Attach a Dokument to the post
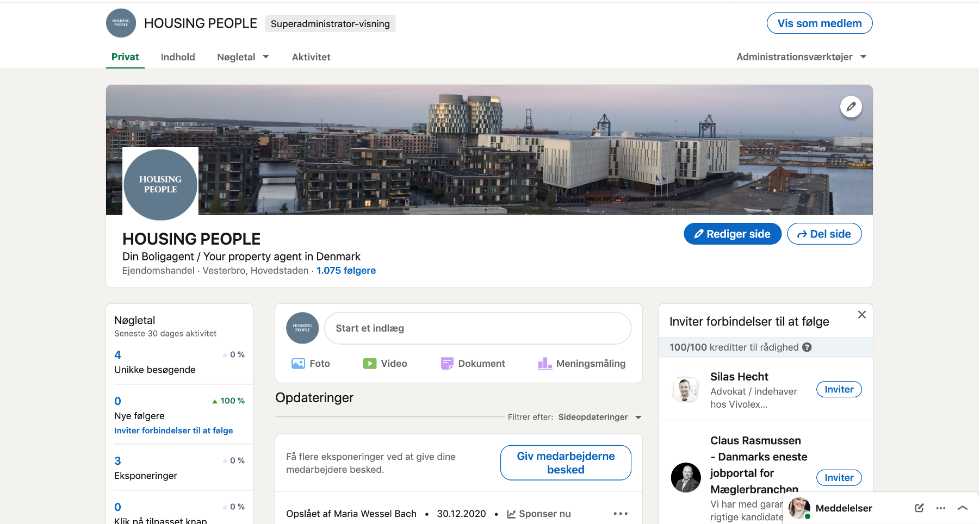The image size is (980, 524). click(x=473, y=364)
